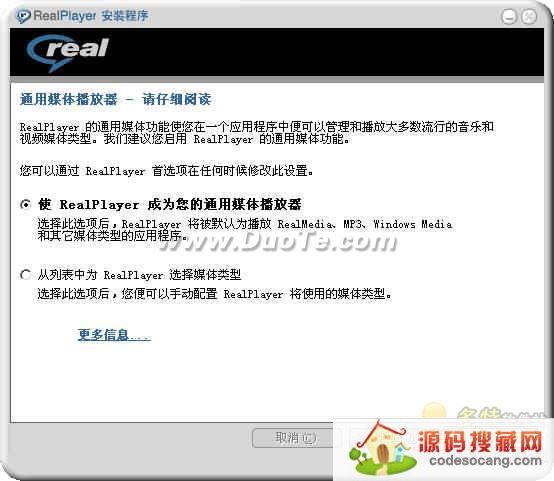Click the yellow sun icon near bottom right

pos(434,411)
